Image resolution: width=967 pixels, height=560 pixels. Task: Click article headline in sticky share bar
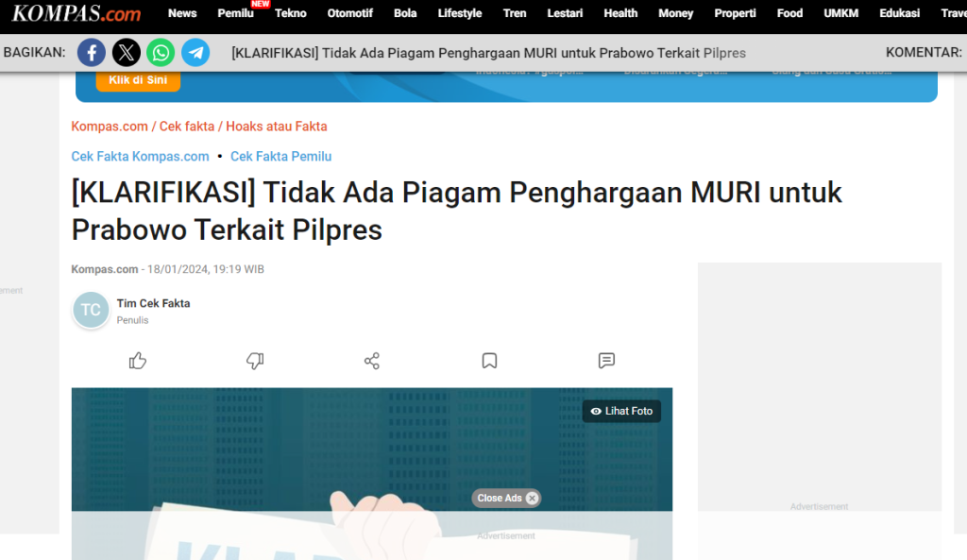(x=488, y=53)
